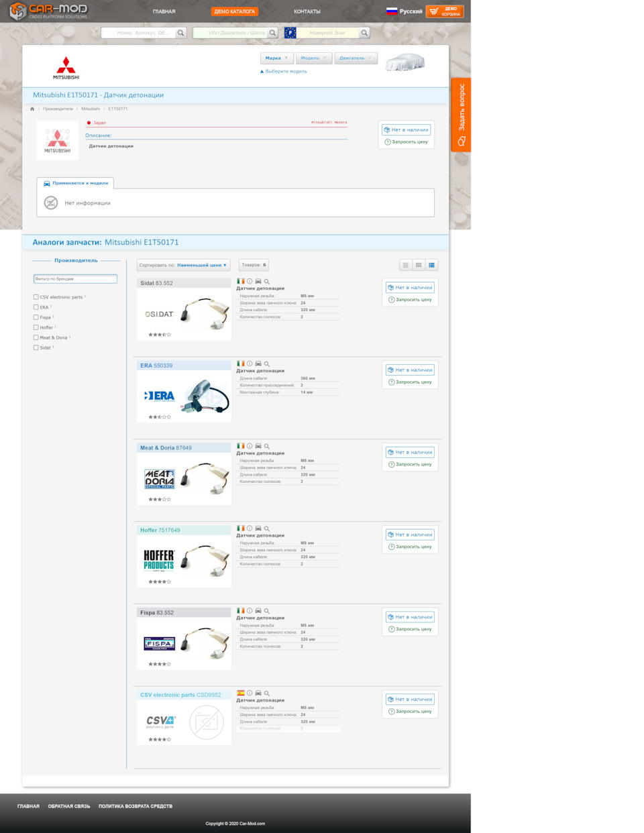The width and height of the screenshot is (644, 833).
Task: Click magnifier icon for Hoffer 7517649
Action: (267, 529)
